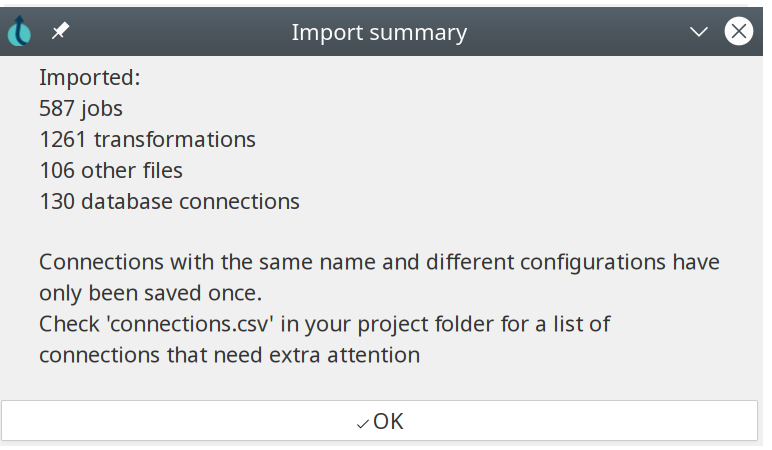Viewport: 772px width, 450px height.
Task: Pin the window with the pushpin icon
Action: 61,32
